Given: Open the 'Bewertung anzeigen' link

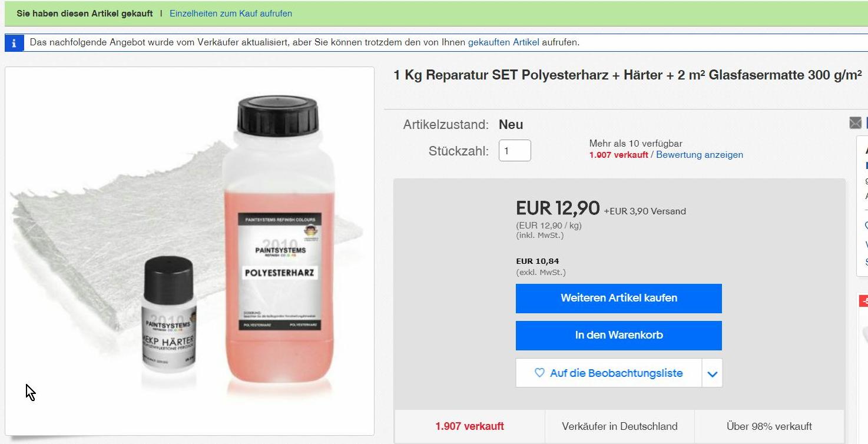Looking at the screenshot, I should 700,155.
